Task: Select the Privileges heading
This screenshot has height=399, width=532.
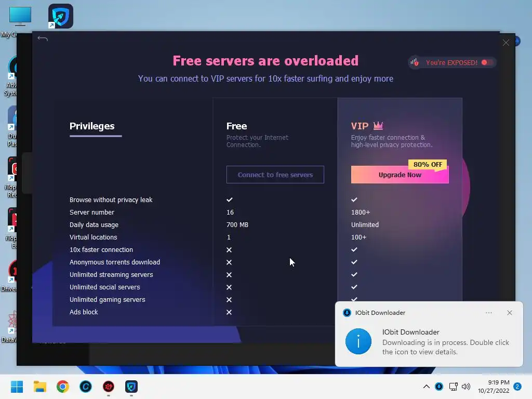Action: (x=92, y=126)
